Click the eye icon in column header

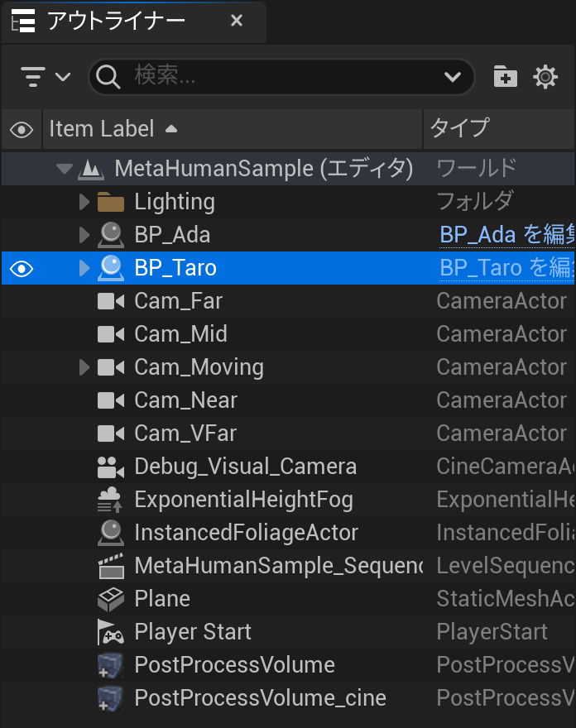point(22,129)
